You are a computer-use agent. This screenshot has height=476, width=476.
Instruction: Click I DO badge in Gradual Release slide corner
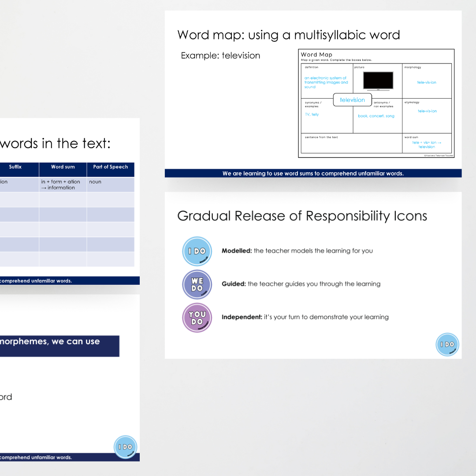coord(447,344)
